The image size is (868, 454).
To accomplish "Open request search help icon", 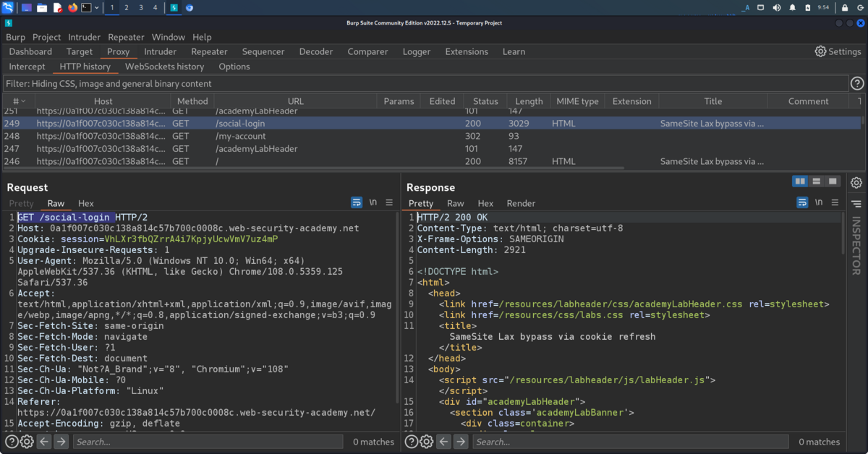I will [12, 441].
